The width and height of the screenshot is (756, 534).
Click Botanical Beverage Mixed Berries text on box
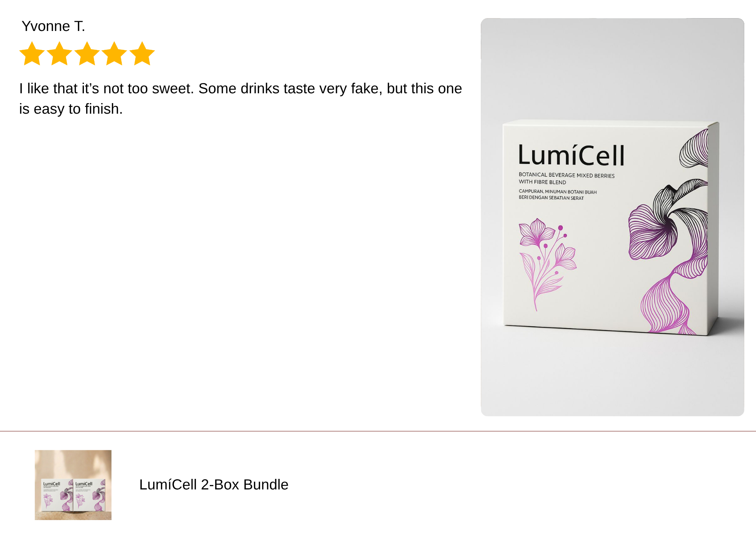[566, 178]
